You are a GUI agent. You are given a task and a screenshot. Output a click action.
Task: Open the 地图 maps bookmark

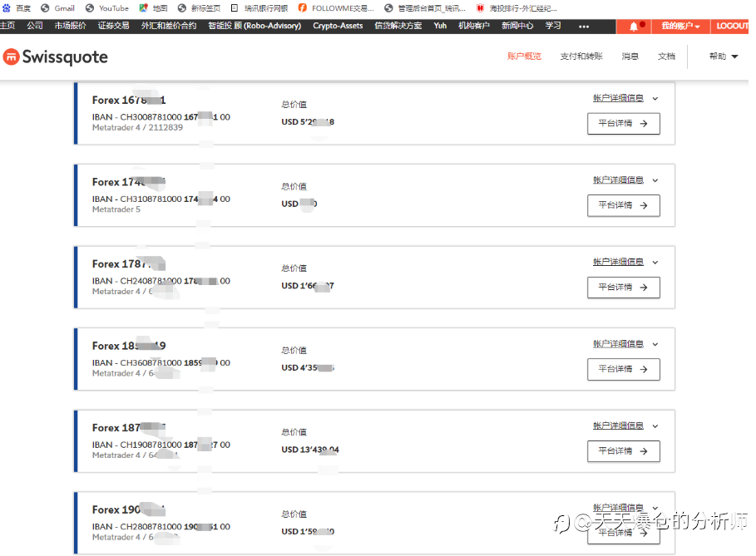153,8
